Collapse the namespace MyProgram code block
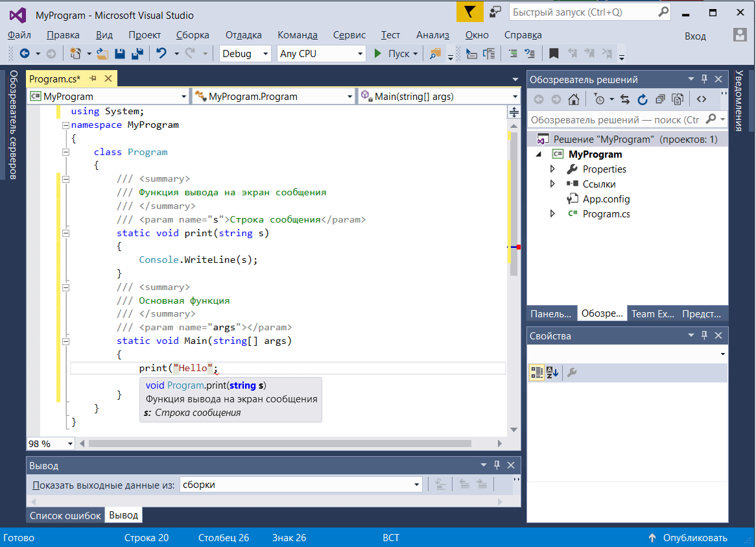756x547 pixels. (x=65, y=125)
